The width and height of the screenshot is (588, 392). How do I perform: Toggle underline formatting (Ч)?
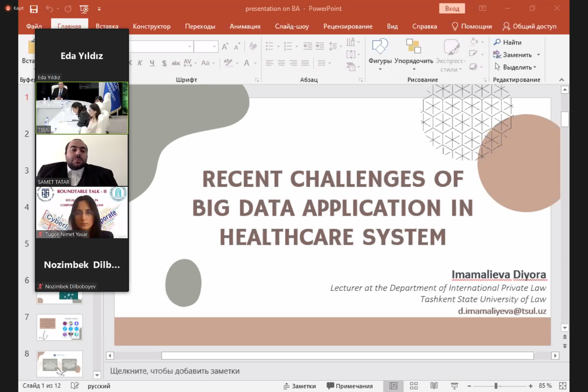pyautogui.click(x=152, y=63)
